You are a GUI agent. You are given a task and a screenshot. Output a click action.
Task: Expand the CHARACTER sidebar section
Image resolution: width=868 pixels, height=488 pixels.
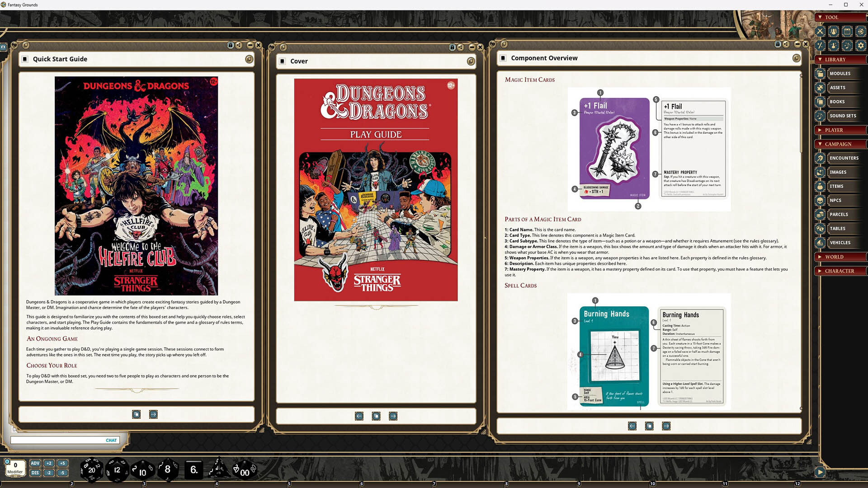840,271
